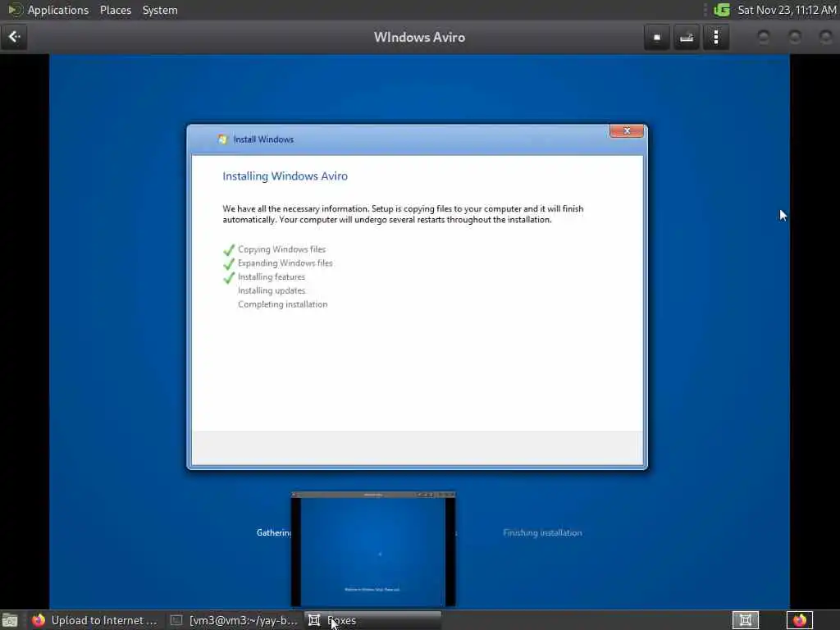Click the date and time clock

[787, 10]
